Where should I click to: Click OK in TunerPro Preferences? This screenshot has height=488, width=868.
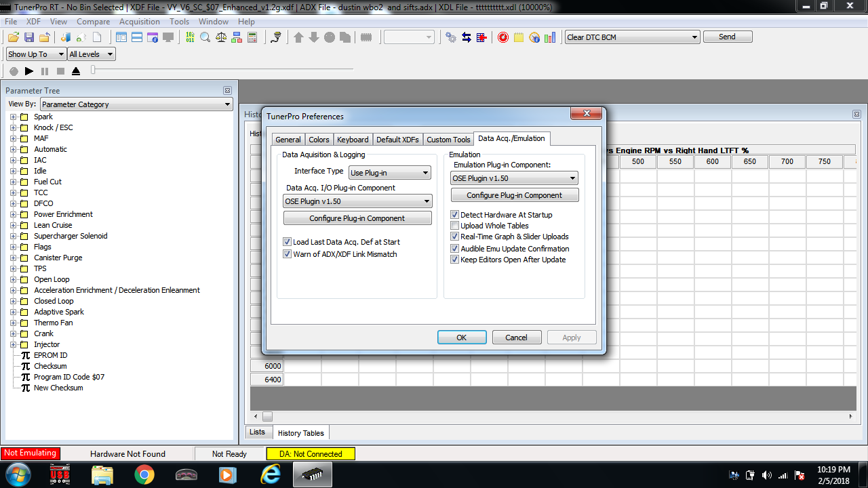click(462, 338)
